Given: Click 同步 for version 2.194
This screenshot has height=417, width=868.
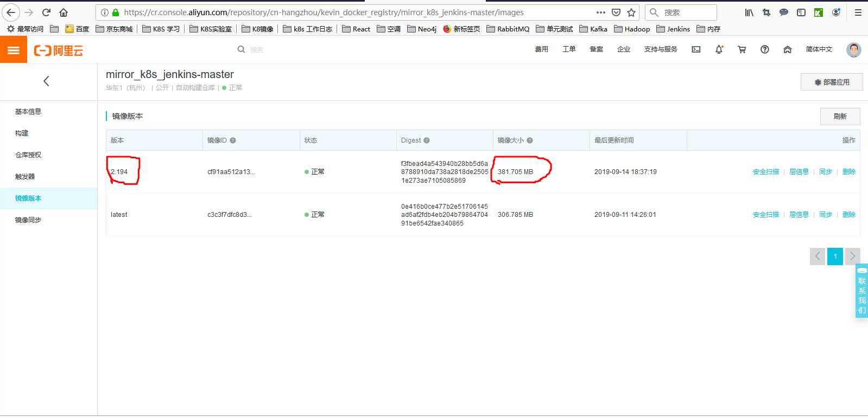Looking at the screenshot, I should (825, 172).
